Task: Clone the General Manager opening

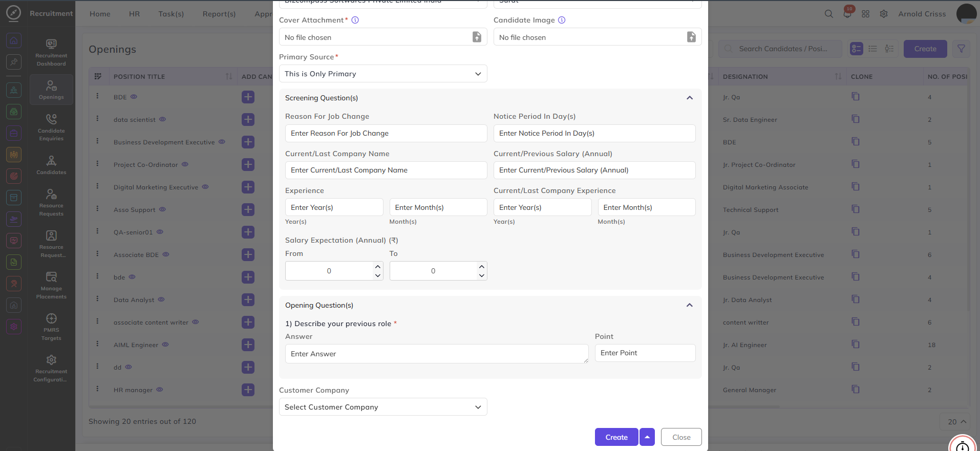Action: click(856, 389)
